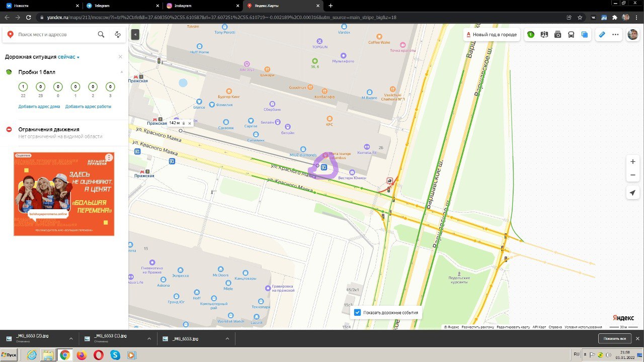Click 'Редактировать карту' footer link

513,327
